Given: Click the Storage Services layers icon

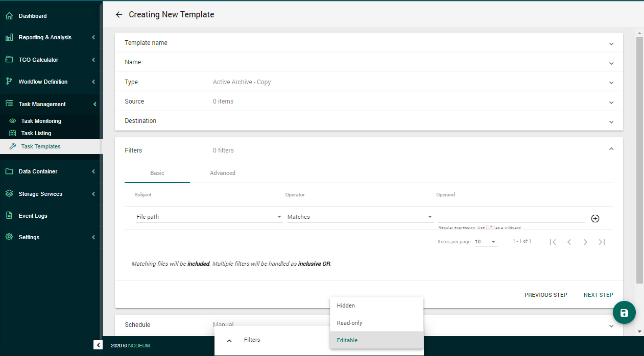Looking at the screenshot, I should pyautogui.click(x=9, y=194).
